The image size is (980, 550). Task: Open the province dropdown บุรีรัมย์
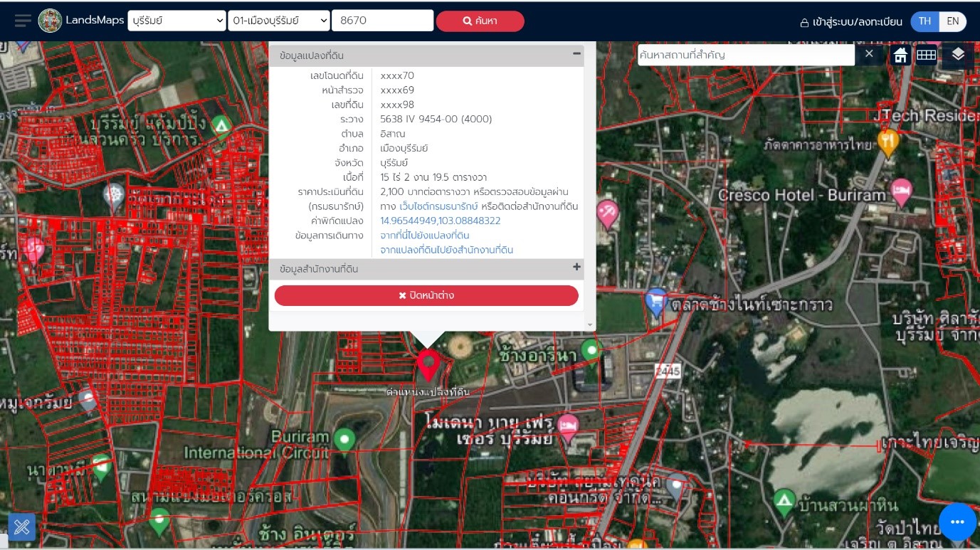pyautogui.click(x=177, y=21)
